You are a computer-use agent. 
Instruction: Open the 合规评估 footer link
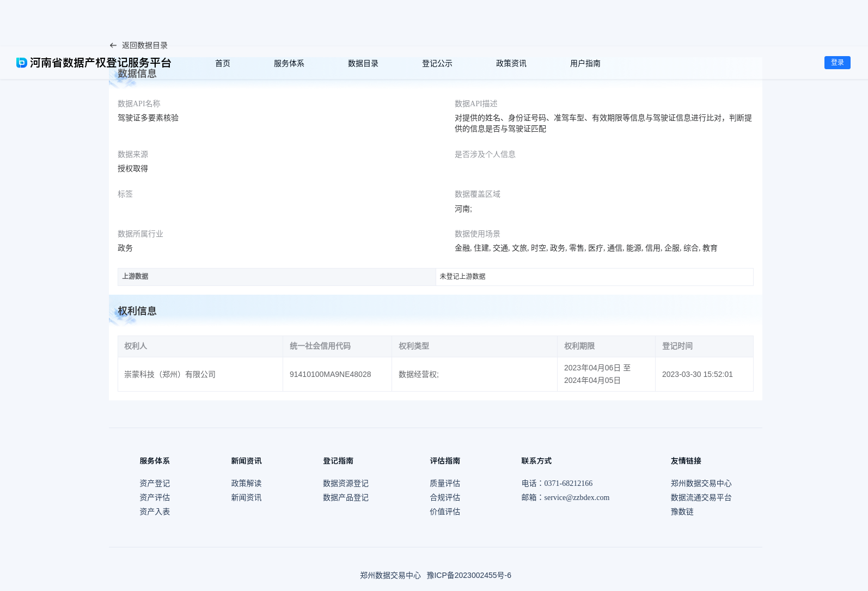pos(445,497)
